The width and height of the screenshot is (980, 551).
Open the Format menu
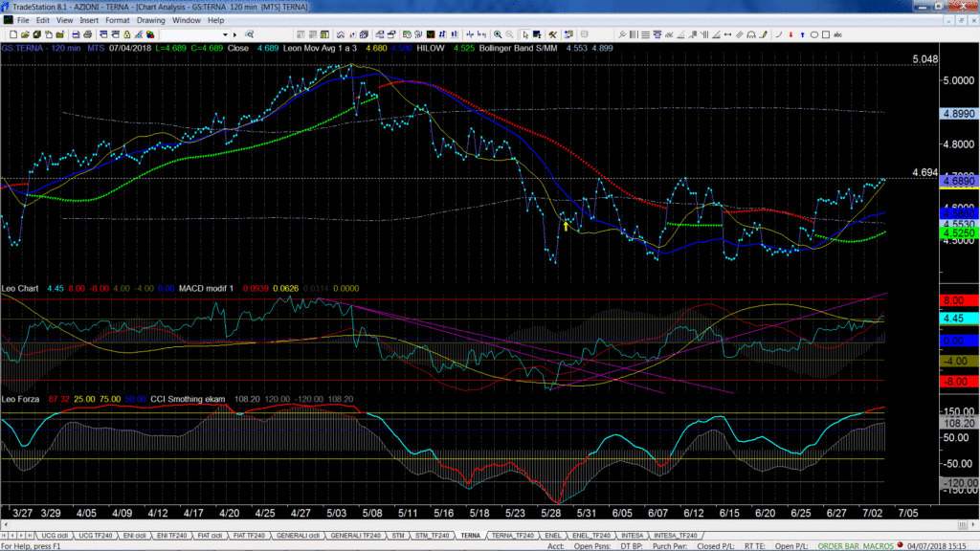point(117,21)
